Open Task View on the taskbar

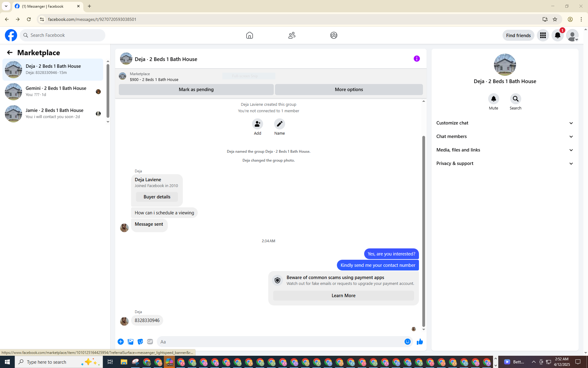pos(110,362)
